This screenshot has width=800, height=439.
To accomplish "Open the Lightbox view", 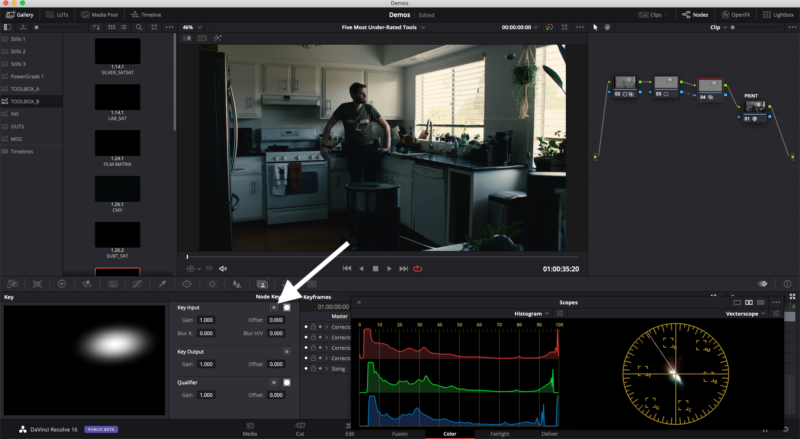I will coord(778,15).
